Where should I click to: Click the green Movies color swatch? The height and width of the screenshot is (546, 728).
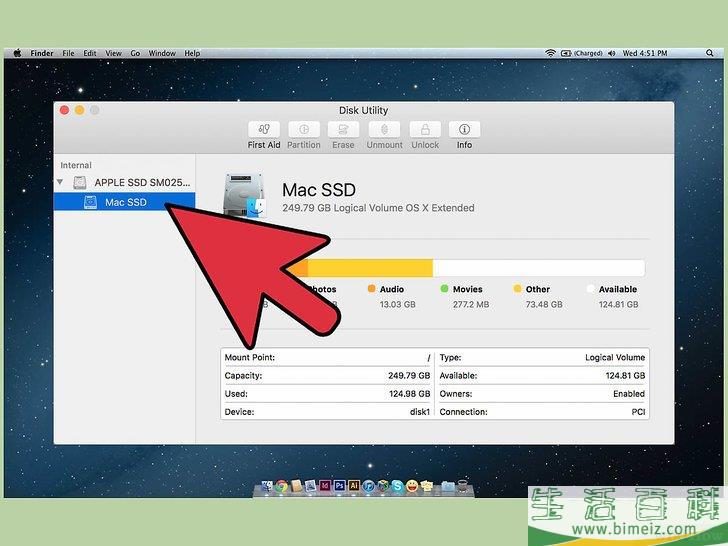pos(444,289)
